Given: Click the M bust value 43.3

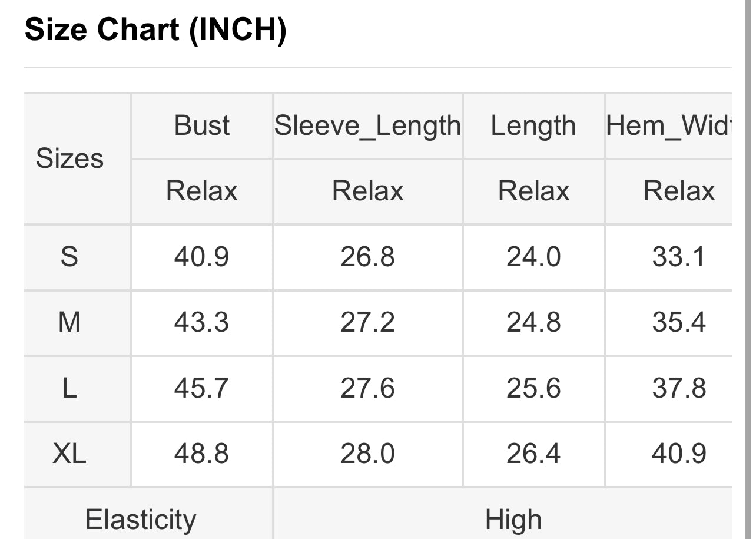Looking at the screenshot, I should (x=201, y=323).
